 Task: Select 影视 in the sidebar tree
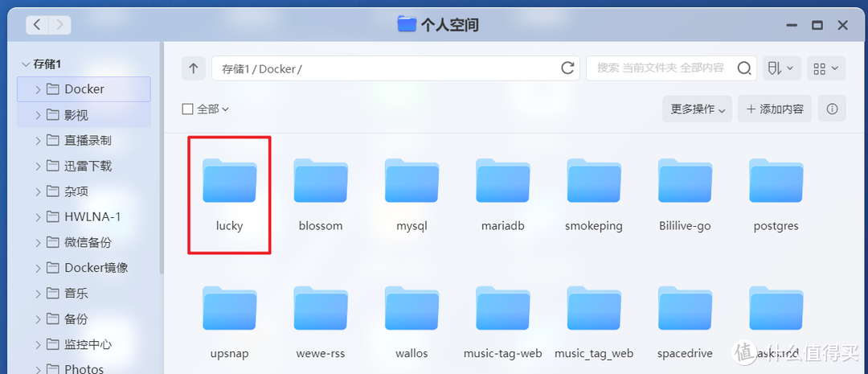[x=84, y=115]
